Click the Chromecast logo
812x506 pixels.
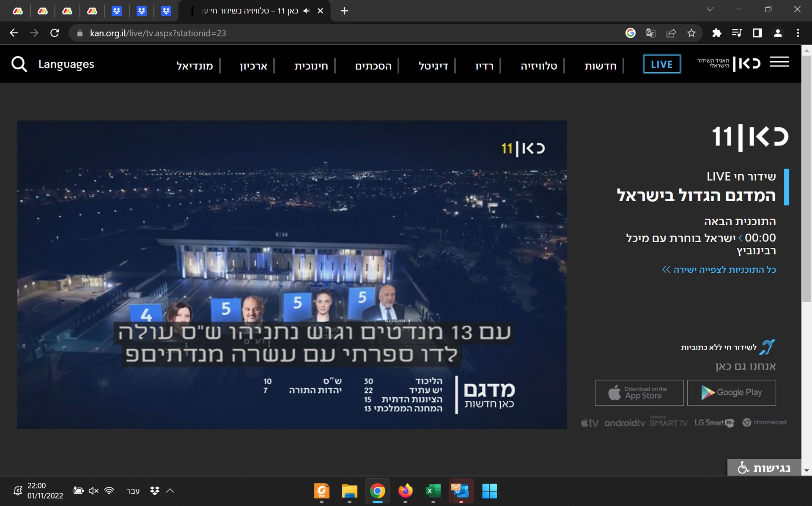point(765,422)
